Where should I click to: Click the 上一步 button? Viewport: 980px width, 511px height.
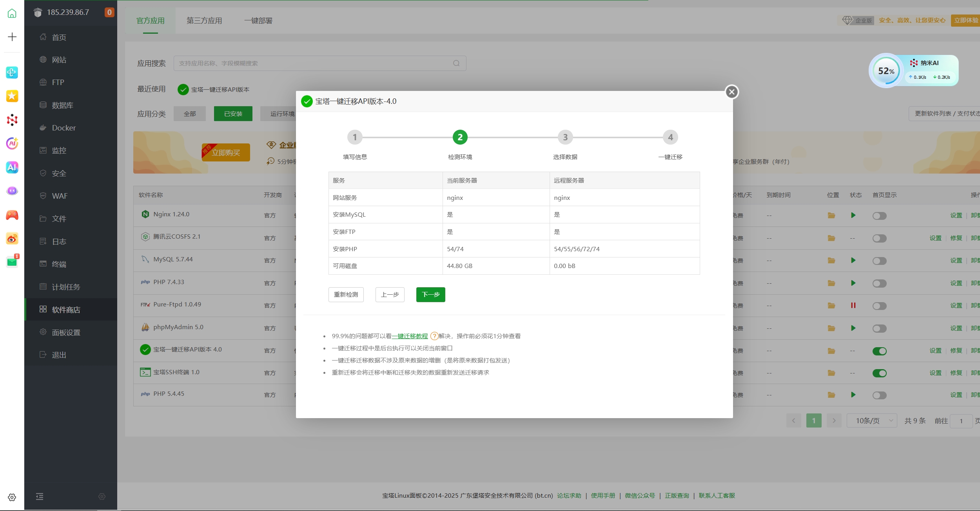[390, 294]
